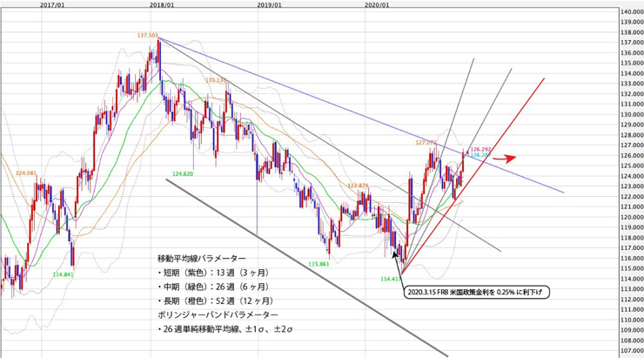The height and width of the screenshot is (358, 644).
Task: Click the 130.000 price axis label
Action: (633, 115)
